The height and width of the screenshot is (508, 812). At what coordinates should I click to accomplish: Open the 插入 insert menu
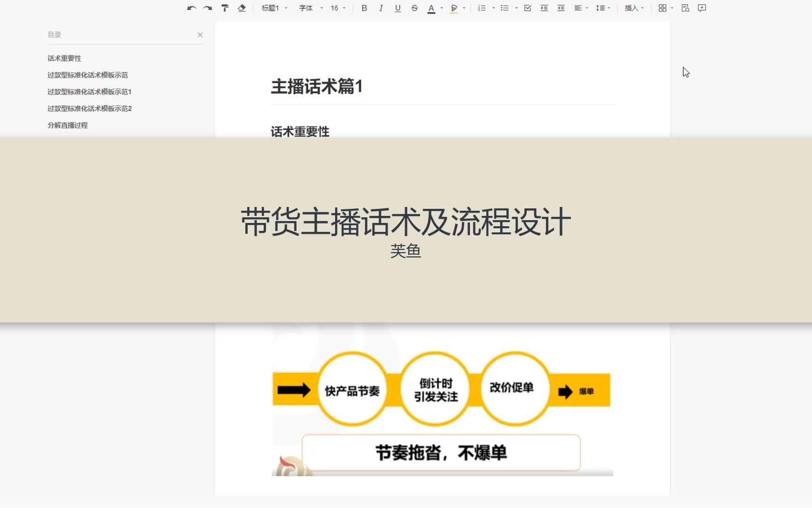634,8
